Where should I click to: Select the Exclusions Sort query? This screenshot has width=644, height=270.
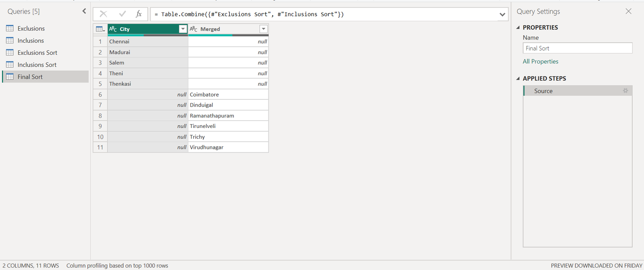click(x=45, y=53)
